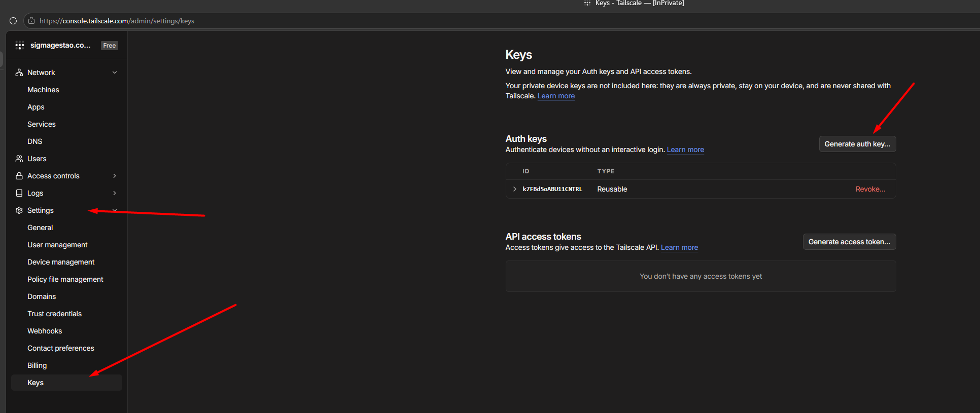Click the Logs book icon
980x413 pixels.
pyautogui.click(x=19, y=193)
